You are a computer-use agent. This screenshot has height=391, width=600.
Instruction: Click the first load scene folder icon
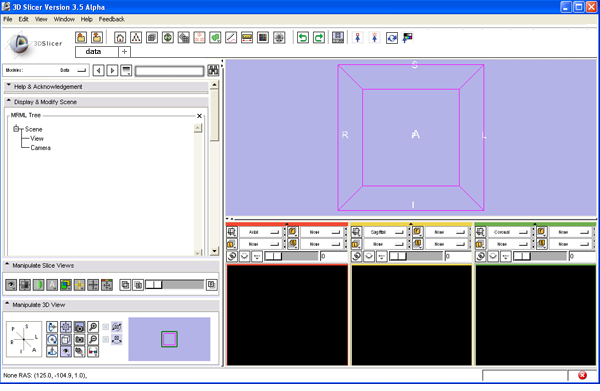[x=81, y=37]
